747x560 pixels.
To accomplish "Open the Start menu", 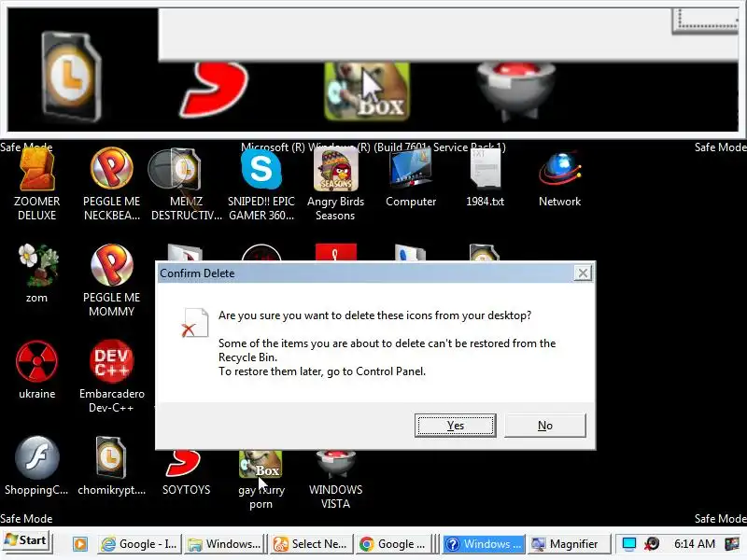I will 26,541.
